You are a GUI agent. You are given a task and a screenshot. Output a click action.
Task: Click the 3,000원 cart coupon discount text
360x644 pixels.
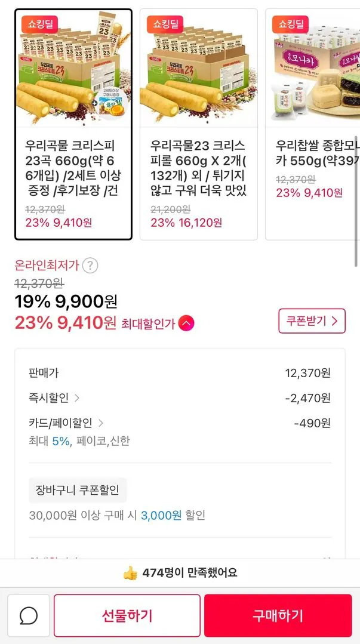click(161, 515)
